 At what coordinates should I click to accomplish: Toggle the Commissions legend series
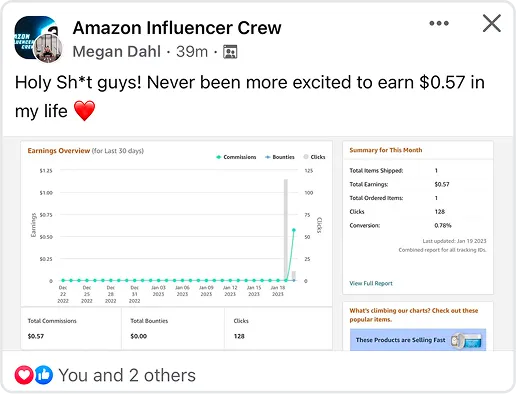(236, 157)
